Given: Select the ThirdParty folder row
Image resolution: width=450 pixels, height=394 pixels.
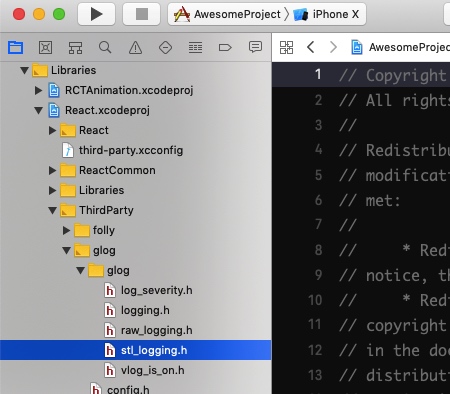Looking at the screenshot, I should point(135,210).
